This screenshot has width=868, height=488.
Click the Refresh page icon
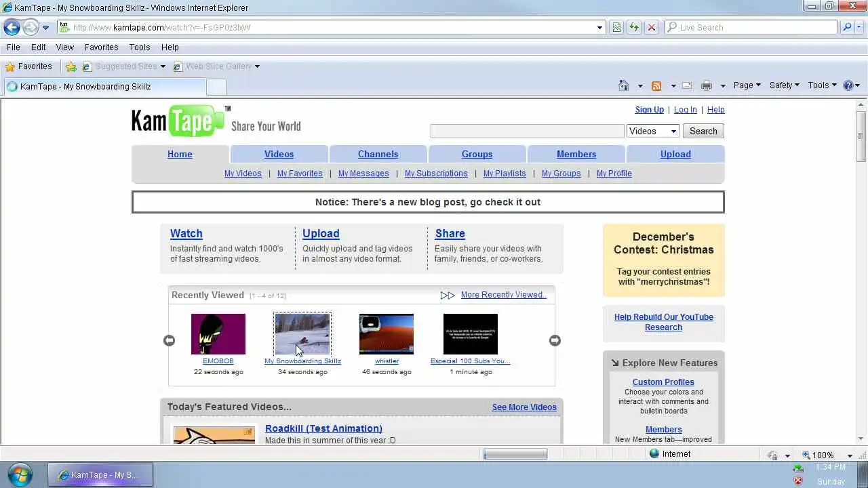(x=634, y=28)
